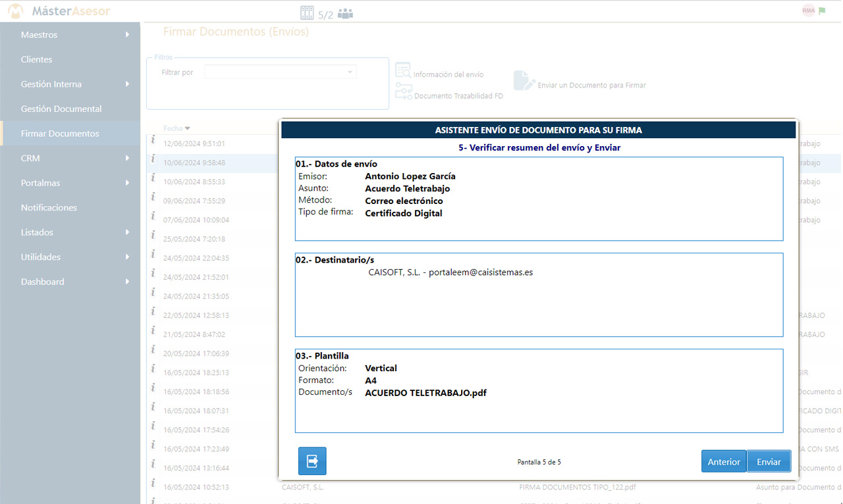Go to Gestión Documental
843x504 pixels.
[61, 109]
